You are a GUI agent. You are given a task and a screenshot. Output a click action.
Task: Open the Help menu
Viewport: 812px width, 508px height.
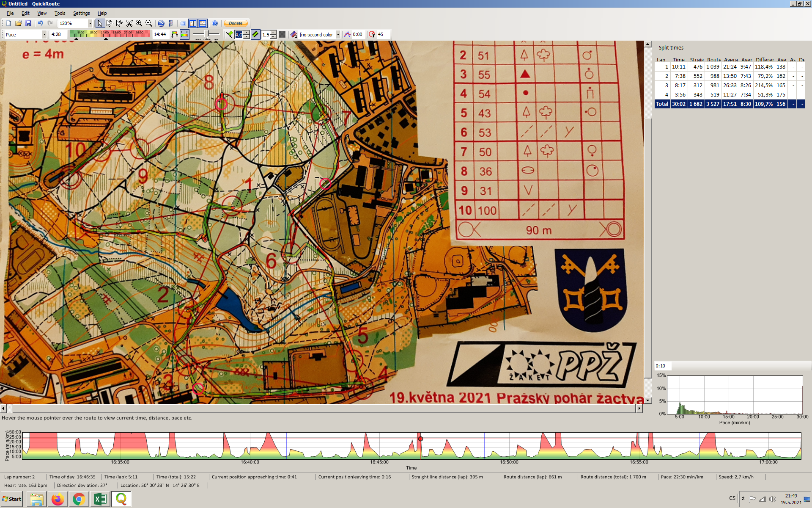(102, 13)
